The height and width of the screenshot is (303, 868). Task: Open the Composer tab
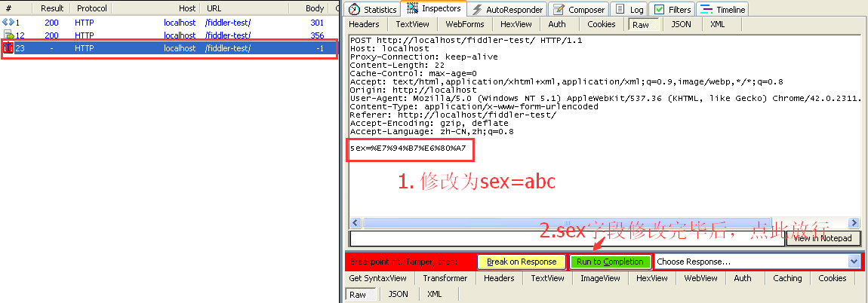click(x=580, y=9)
